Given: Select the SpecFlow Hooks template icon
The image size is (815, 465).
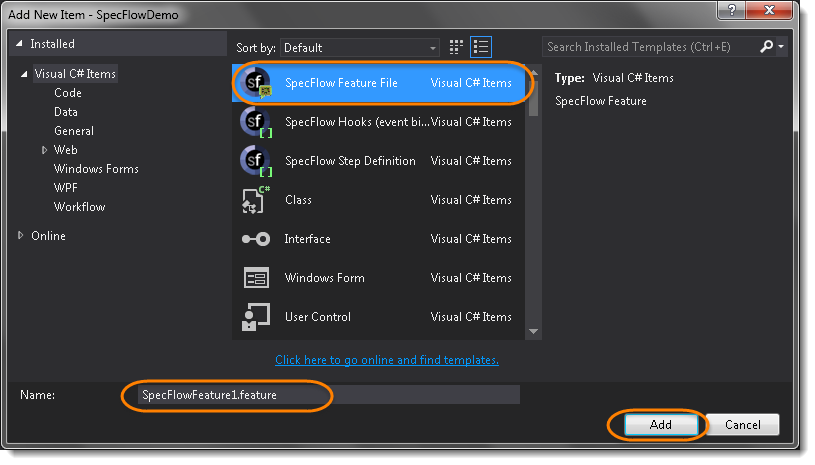Looking at the screenshot, I should point(255,122).
